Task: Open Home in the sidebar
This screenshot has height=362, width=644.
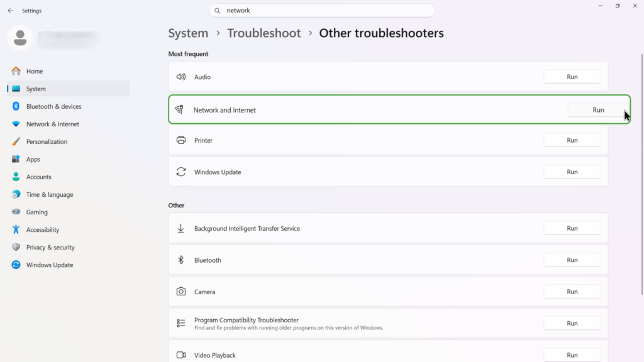Action: click(68, 71)
